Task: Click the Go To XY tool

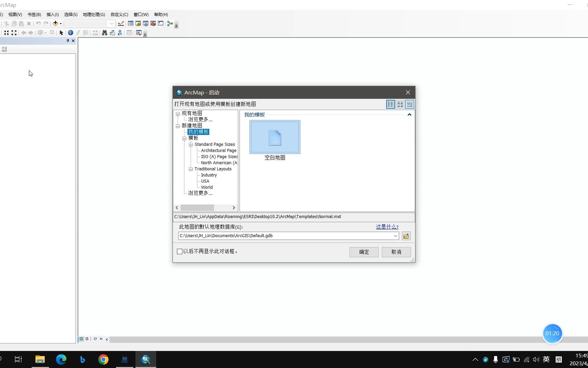Action: [x=120, y=33]
